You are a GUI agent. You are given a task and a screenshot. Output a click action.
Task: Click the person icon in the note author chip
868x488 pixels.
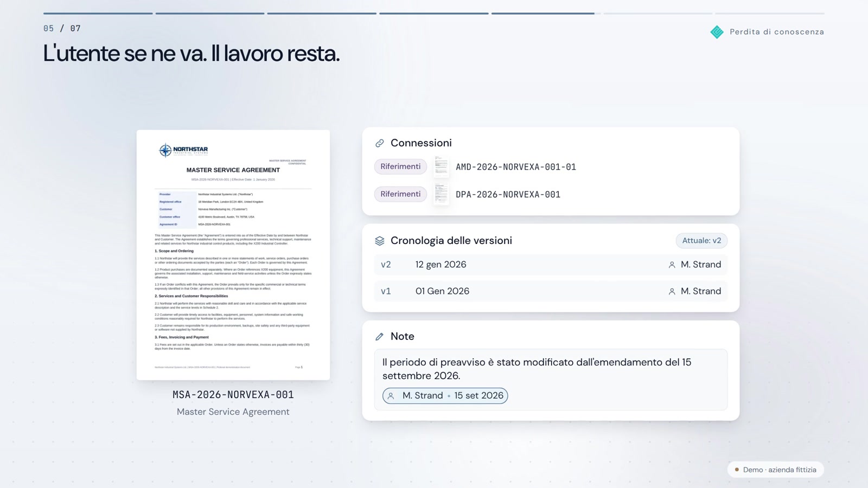click(391, 396)
